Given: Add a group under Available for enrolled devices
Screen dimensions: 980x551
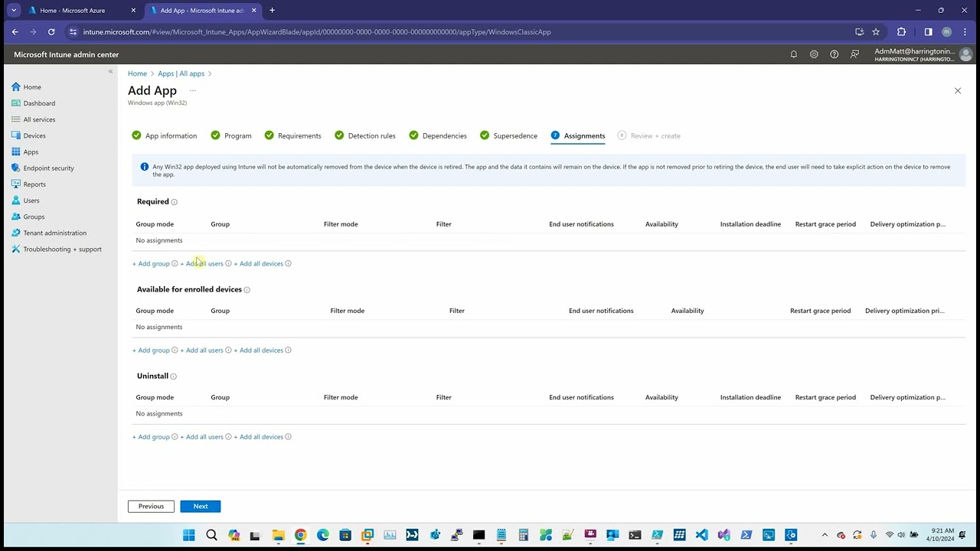Looking at the screenshot, I should pos(152,350).
